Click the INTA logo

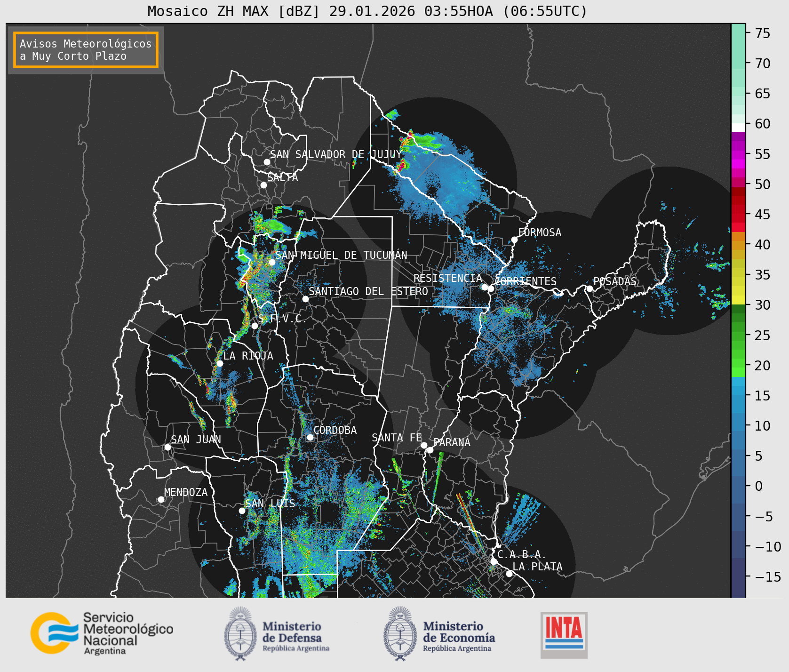click(x=564, y=635)
